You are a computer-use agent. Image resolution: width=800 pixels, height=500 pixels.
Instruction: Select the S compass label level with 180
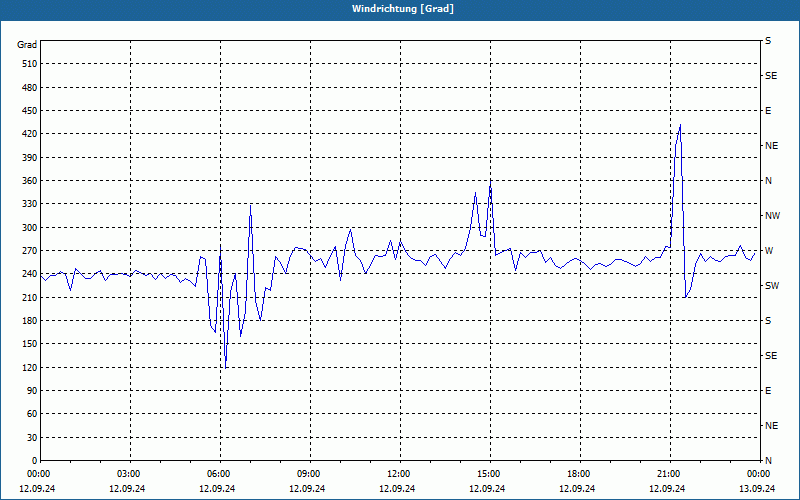[x=768, y=321]
